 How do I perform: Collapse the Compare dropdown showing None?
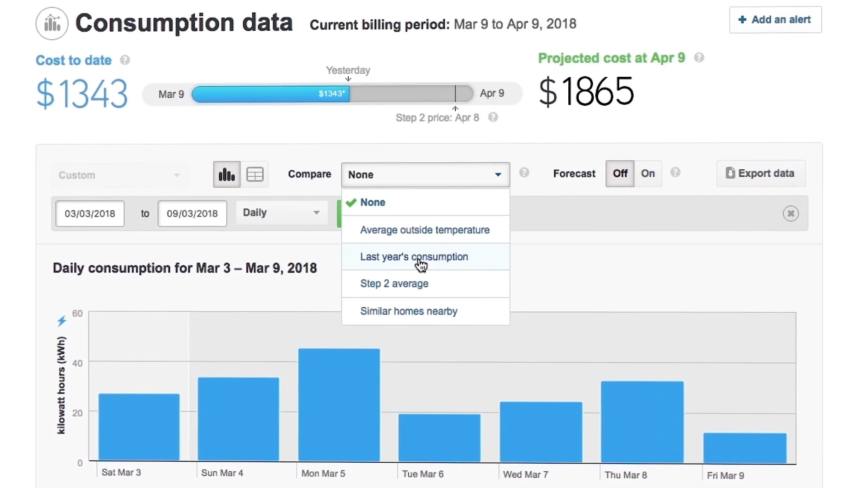(x=425, y=175)
